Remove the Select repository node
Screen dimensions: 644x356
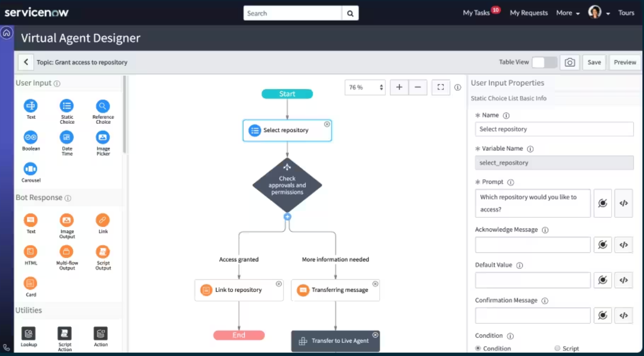327,124
